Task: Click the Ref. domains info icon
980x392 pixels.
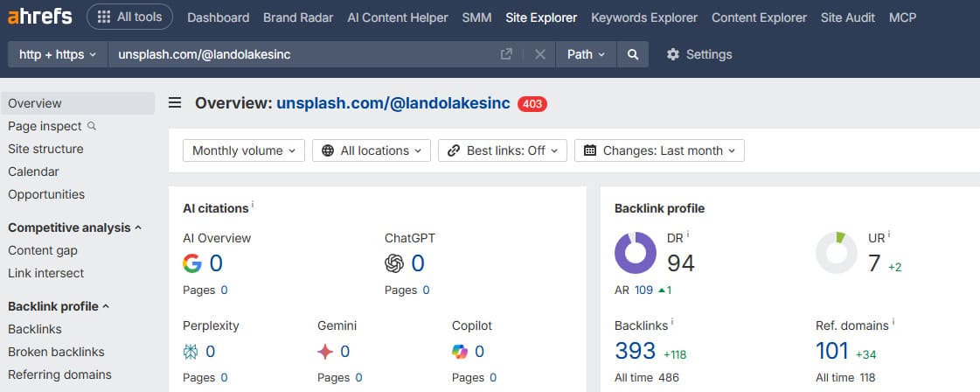Action: click(893, 322)
